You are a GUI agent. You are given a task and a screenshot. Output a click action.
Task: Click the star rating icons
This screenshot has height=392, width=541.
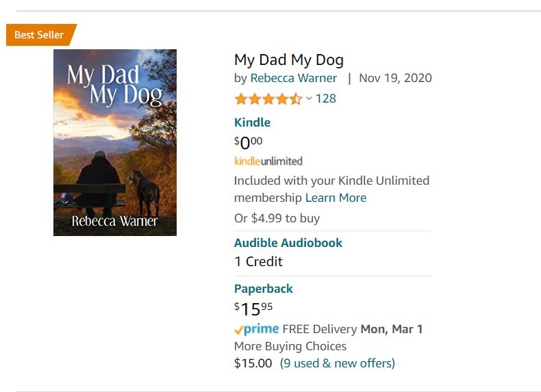click(x=268, y=99)
